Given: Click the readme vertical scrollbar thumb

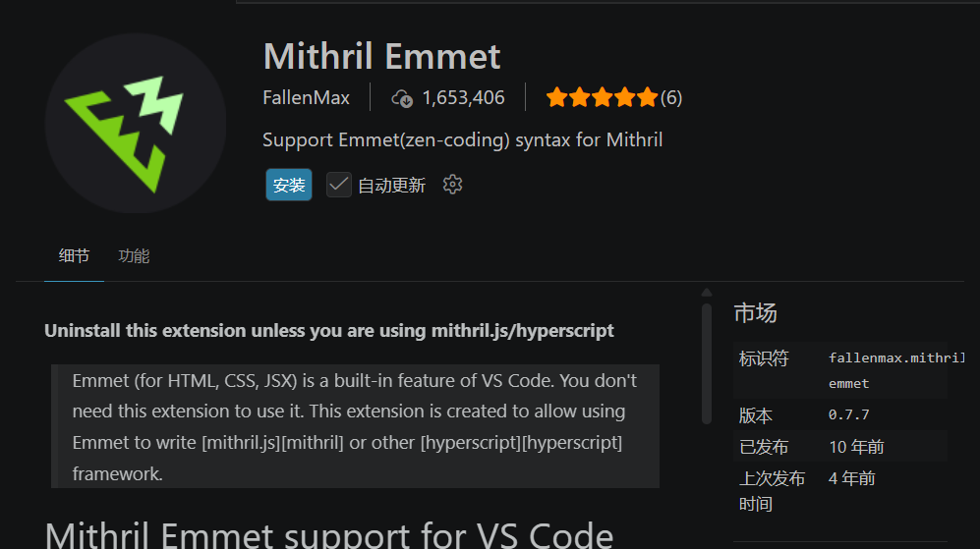Looking at the screenshot, I should pyautogui.click(x=707, y=364).
